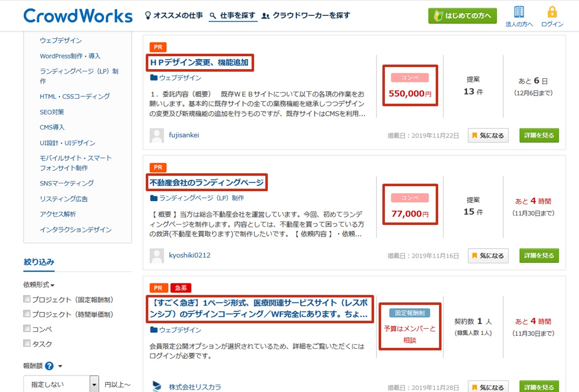Screen dimensions: 579x392
Task: Open the HPデザイン変更、機能追加 job title
Action: 199,62
